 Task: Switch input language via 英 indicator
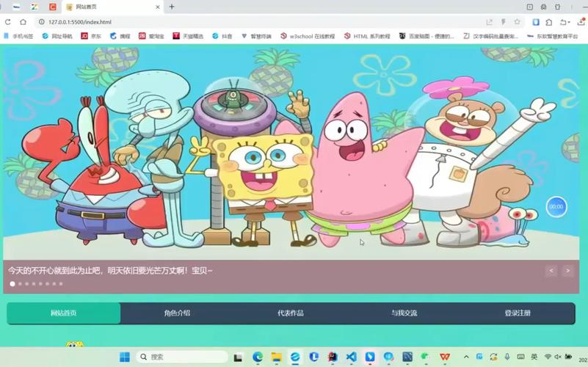pos(534,357)
